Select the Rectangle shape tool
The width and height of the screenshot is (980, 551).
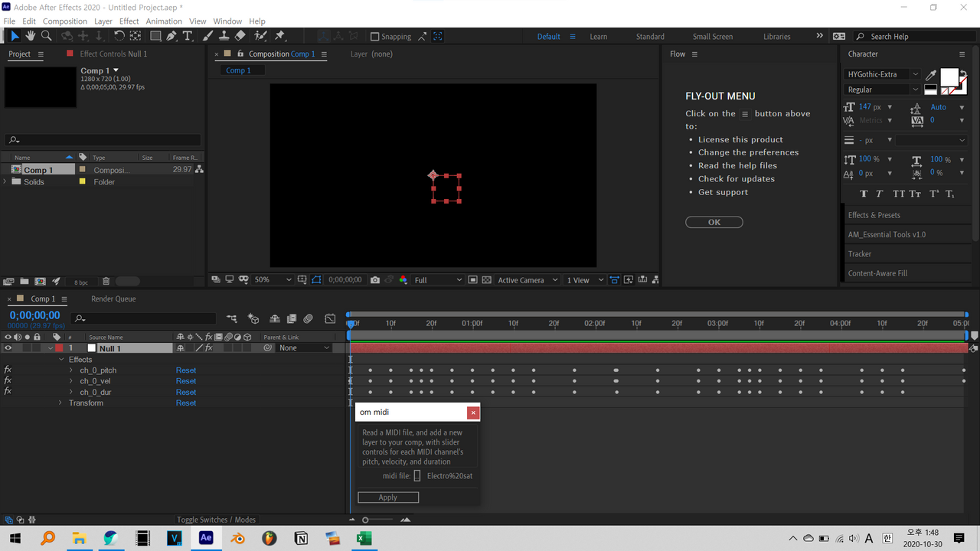155,36
